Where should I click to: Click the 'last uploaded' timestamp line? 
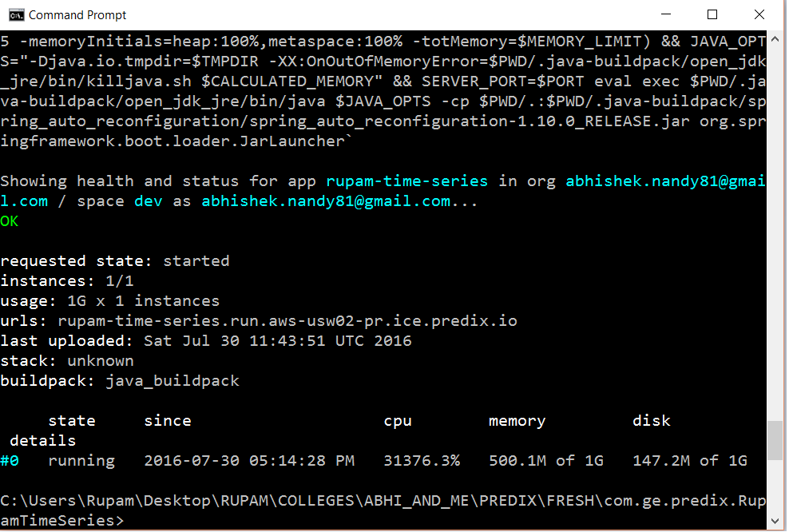(x=206, y=341)
